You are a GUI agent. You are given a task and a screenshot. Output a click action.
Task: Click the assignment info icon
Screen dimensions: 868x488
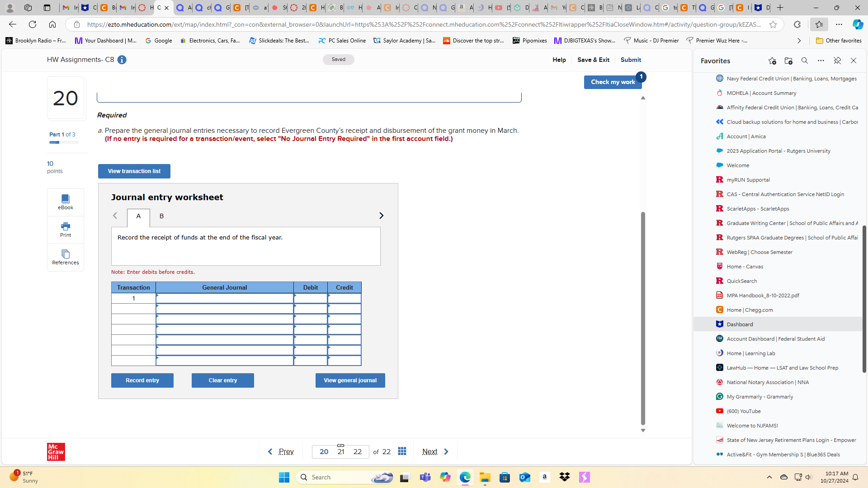click(x=122, y=60)
